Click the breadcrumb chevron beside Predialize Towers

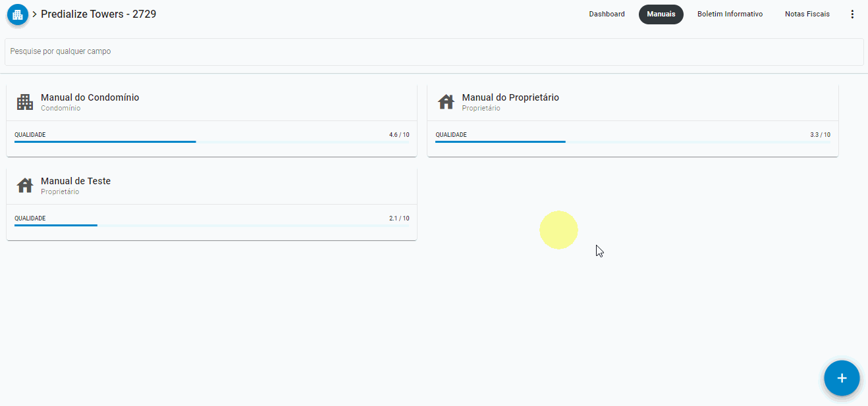tap(34, 14)
